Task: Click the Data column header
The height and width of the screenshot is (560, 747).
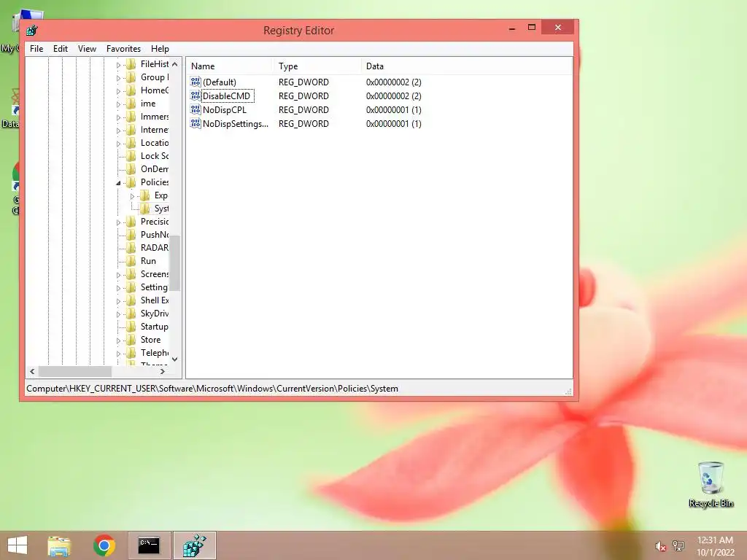Action: 466,66
